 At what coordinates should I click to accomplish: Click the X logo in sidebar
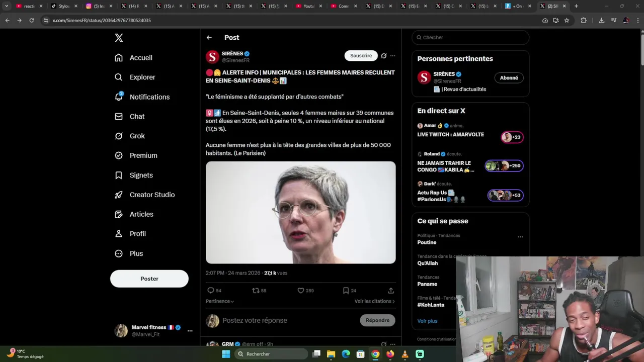click(119, 38)
